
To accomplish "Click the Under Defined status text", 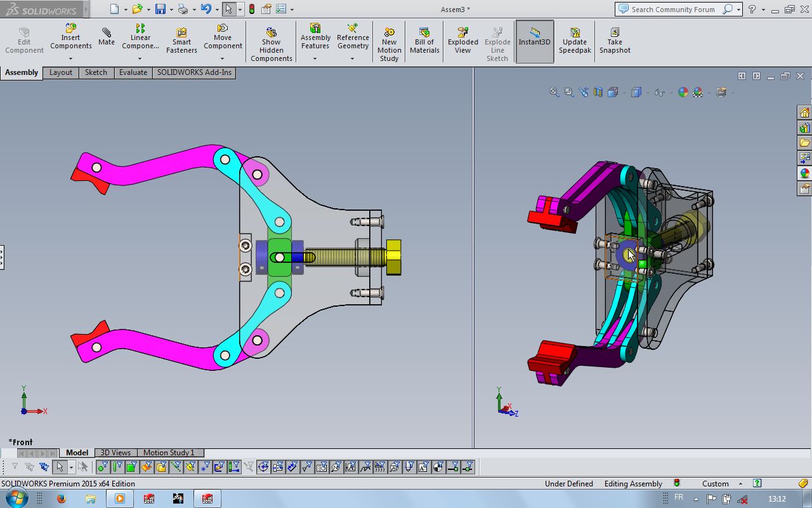I will tap(569, 484).
